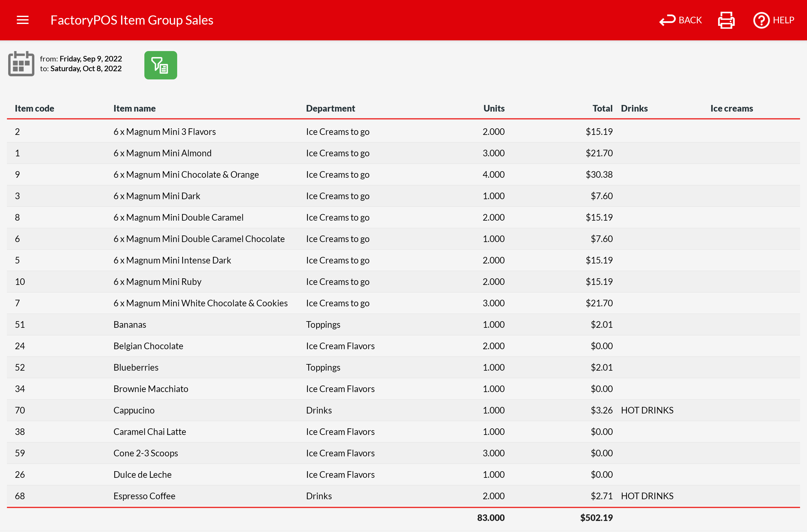Sort by Item name column header

[x=134, y=108]
